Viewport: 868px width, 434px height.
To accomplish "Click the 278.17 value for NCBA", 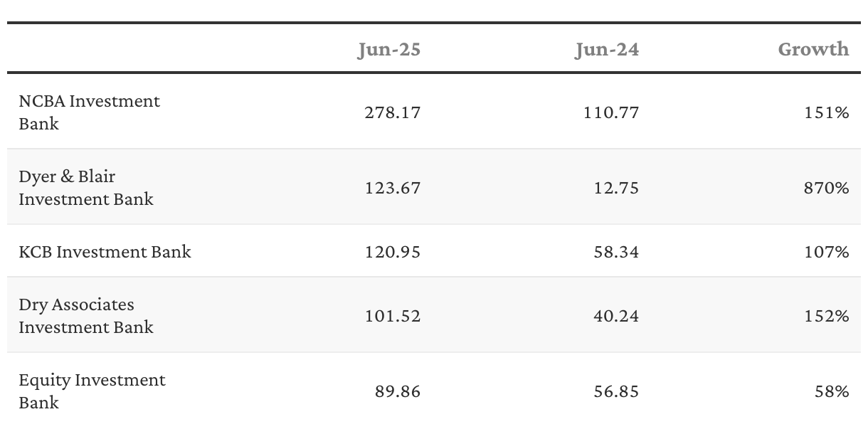I will [393, 112].
